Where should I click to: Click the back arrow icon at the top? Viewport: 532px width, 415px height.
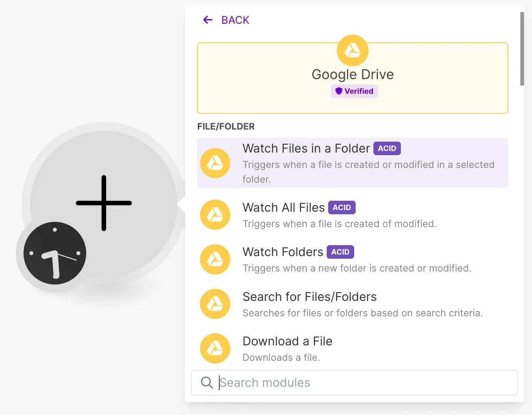(x=208, y=20)
